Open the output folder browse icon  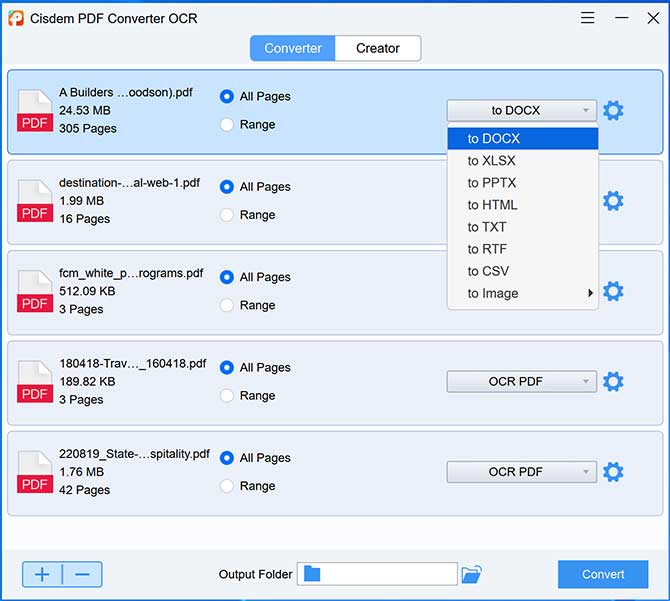point(472,574)
